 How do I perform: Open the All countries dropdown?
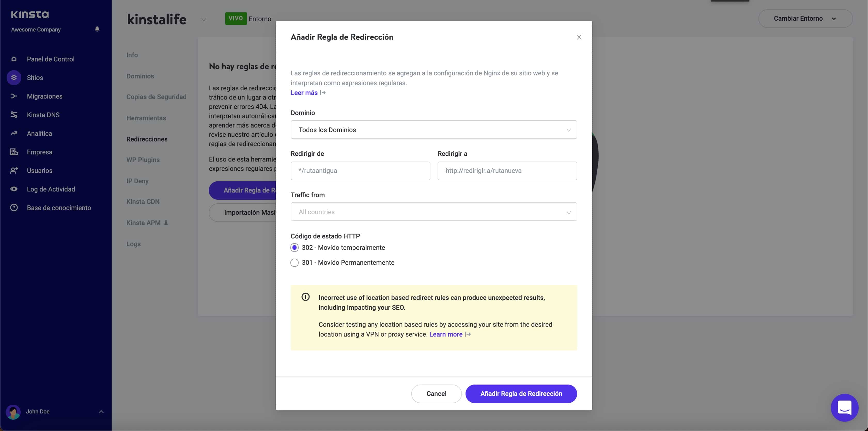[x=433, y=212]
